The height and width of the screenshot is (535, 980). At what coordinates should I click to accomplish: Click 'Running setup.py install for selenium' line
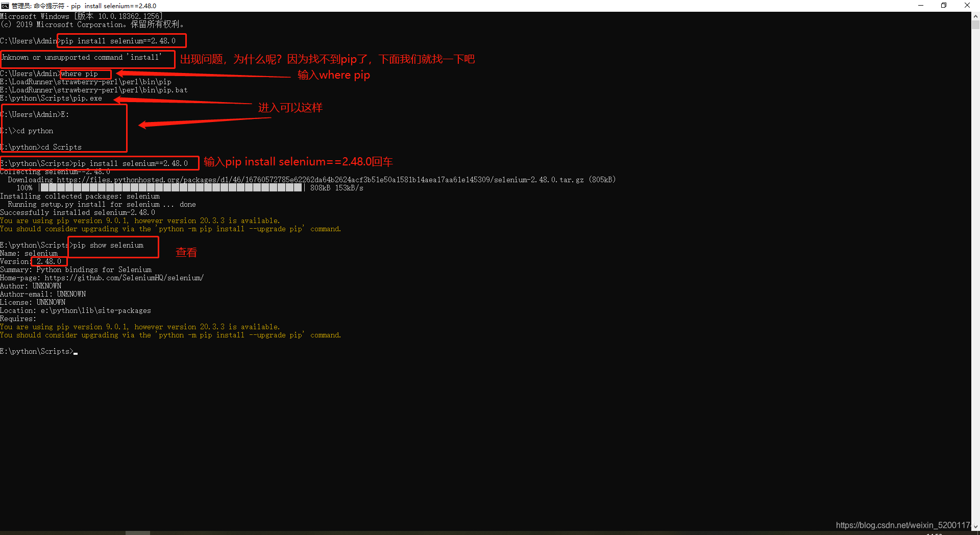[102, 204]
